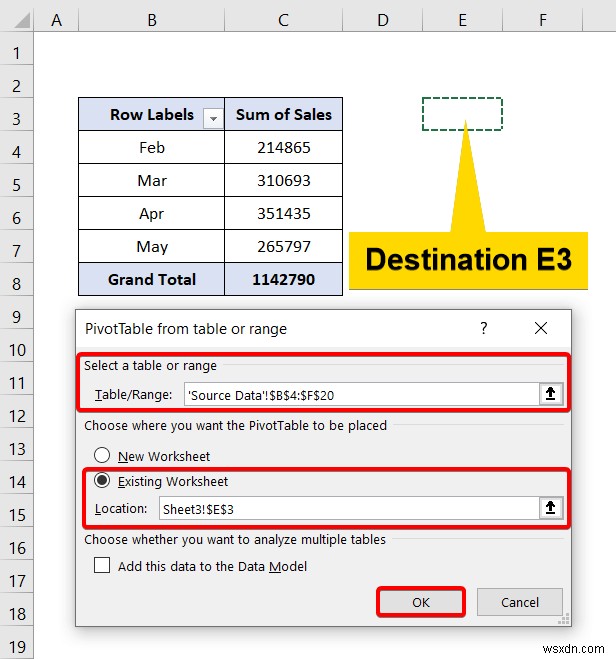
Task: Select column F header
Action: [x=542, y=20]
